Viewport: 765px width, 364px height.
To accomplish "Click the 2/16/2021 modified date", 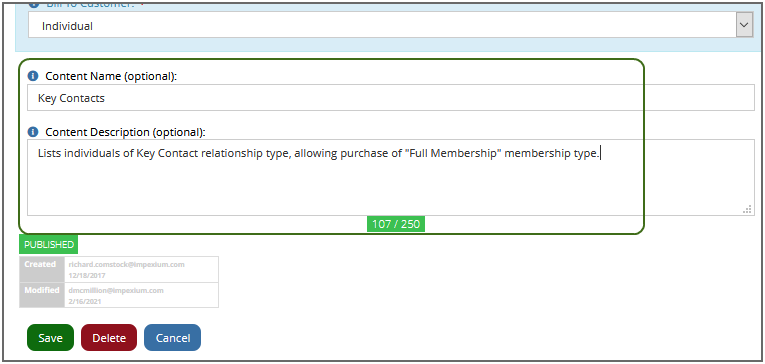I will (83, 302).
